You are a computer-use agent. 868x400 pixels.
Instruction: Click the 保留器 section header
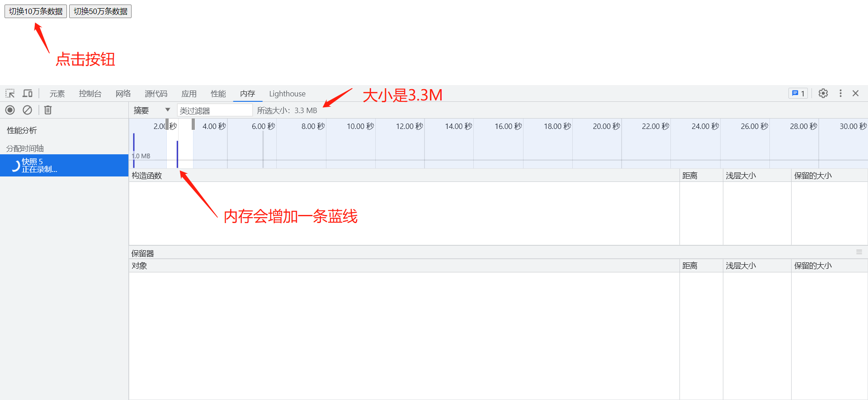point(143,253)
